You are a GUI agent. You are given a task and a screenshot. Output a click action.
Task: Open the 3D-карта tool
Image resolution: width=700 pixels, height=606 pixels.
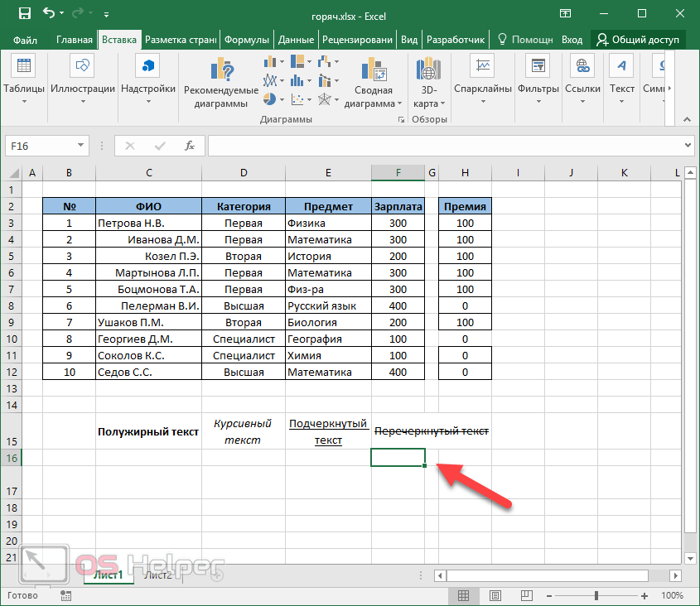[428, 83]
